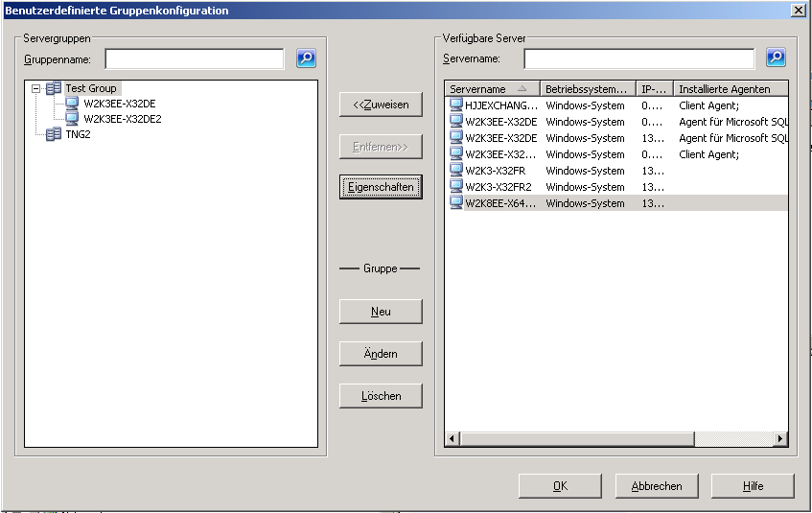Image resolution: width=812 pixels, height=513 pixels.
Task: Select the W2K3-X32FR2 server name
Action: 499,187
